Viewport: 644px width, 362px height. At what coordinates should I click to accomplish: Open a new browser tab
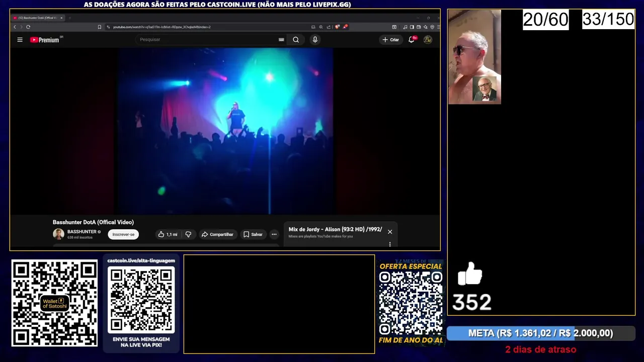(x=70, y=18)
